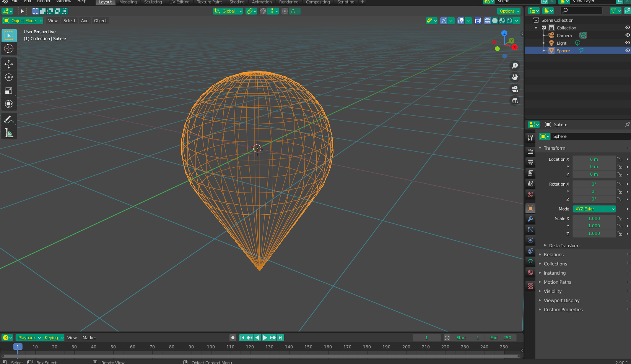Open the Keying popover
The image size is (631, 364).
[53, 338]
